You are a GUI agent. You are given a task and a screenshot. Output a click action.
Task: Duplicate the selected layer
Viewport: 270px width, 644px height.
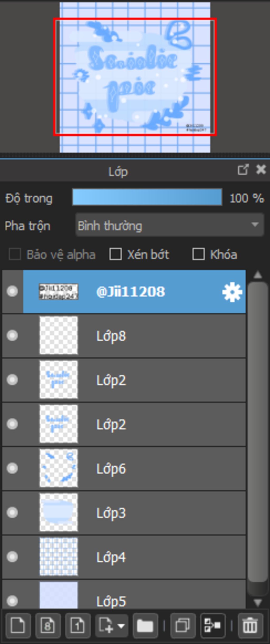click(183, 626)
